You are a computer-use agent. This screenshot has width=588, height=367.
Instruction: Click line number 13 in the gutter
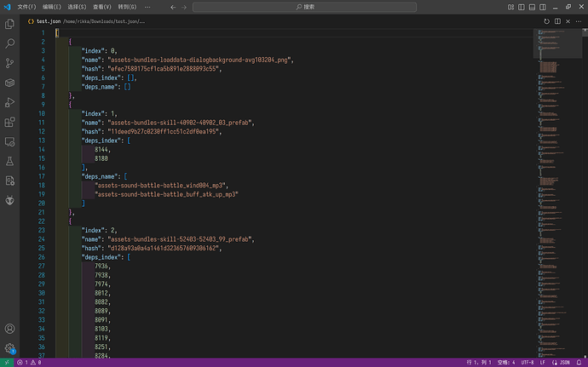coord(42,140)
